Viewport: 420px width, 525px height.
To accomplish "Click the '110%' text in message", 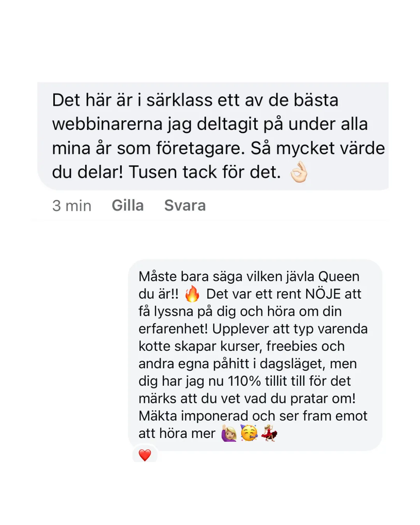I will [x=244, y=381].
